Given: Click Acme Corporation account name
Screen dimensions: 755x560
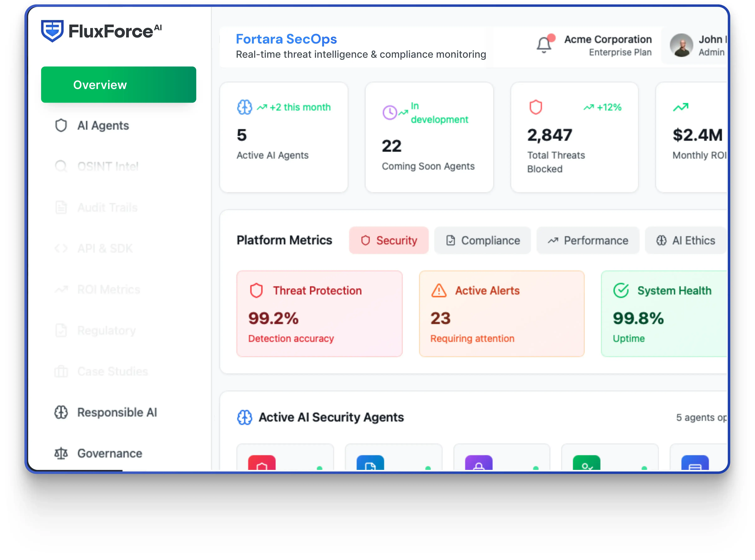Looking at the screenshot, I should (x=608, y=39).
